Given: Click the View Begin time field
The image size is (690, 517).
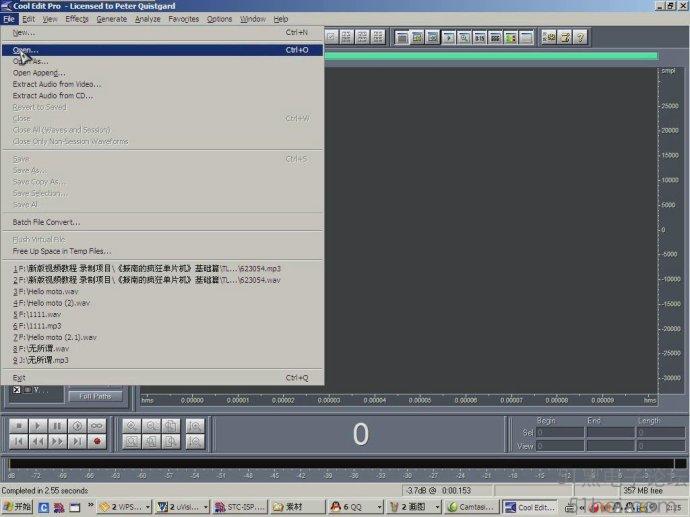Looking at the screenshot, I should click(560, 446).
